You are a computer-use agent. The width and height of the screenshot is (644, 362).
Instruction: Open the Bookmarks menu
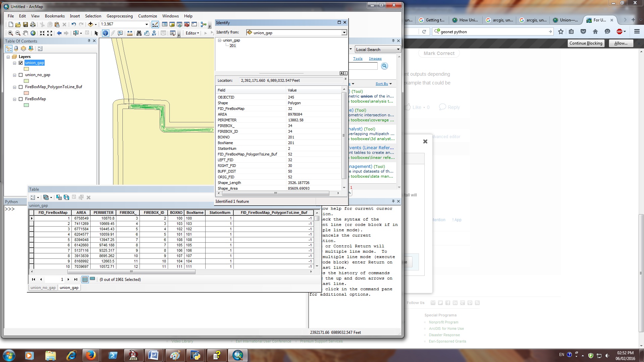(x=55, y=16)
